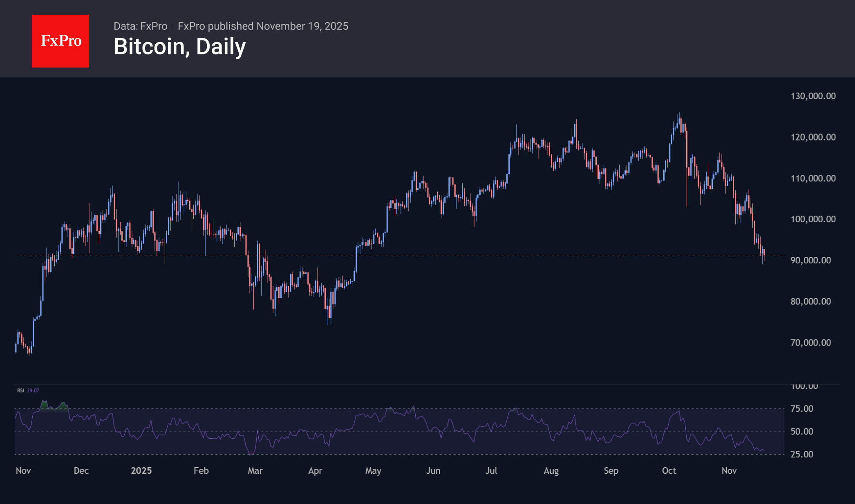Click the "FxPro published November 19, 2025" text
The image size is (855, 504).
tap(263, 26)
